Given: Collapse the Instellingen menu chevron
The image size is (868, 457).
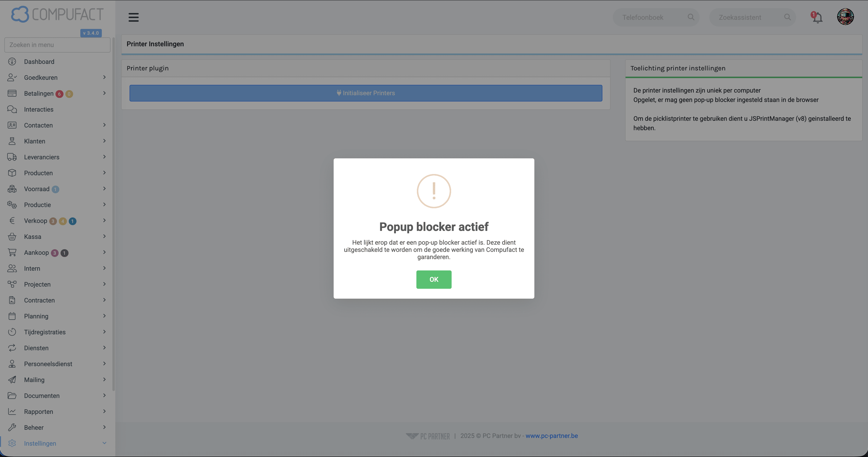Looking at the screenshot, I should tap(104, 443).
